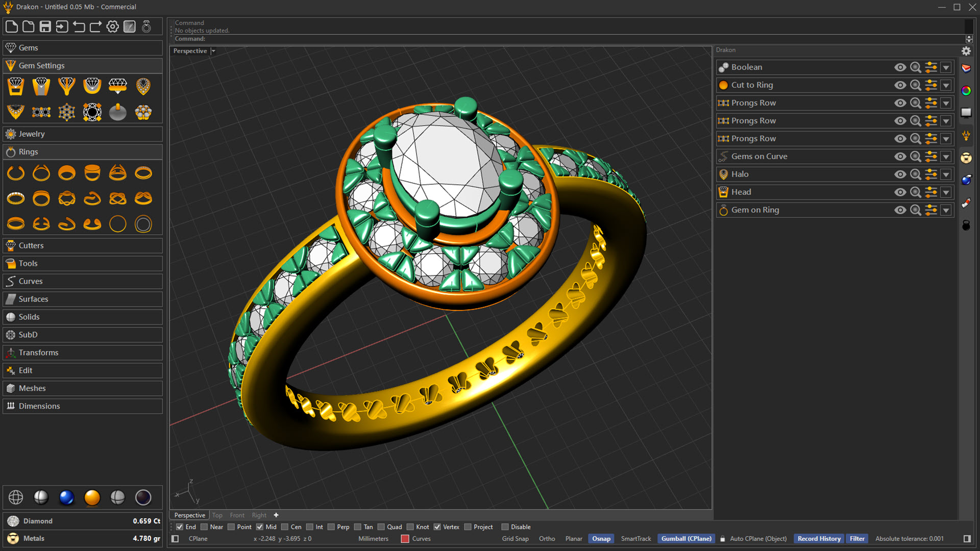
Task: Expand the Gem on Ring dropdown arrow
Action: [946, 210]
